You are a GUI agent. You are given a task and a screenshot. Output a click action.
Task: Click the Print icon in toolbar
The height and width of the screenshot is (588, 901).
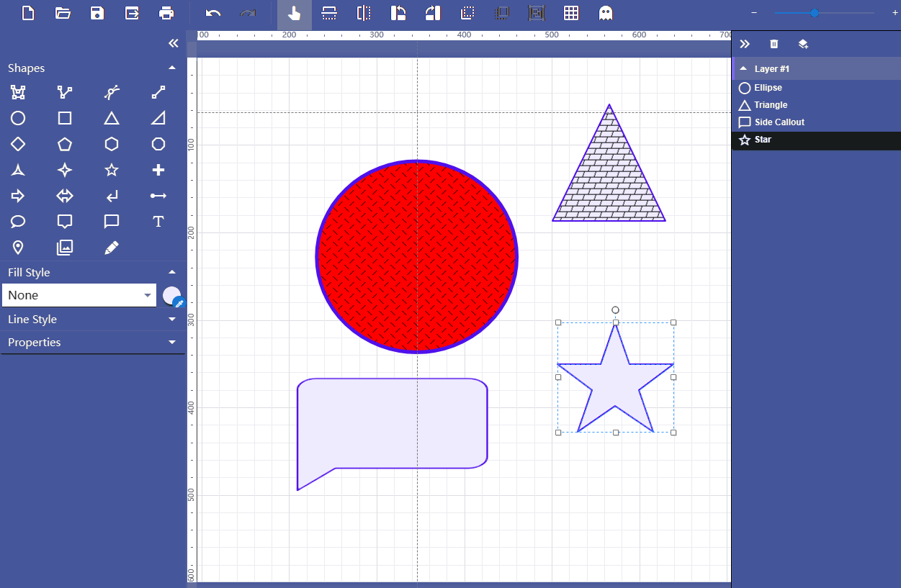166,13
